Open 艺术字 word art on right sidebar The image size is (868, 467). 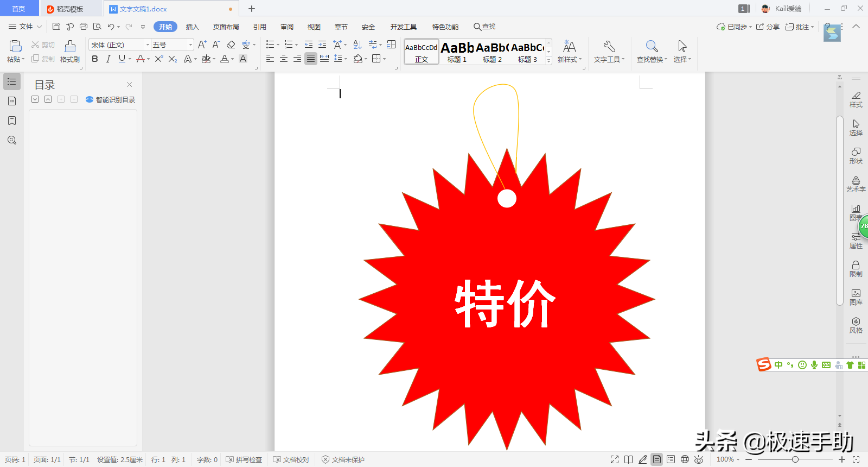pos(856,184)
